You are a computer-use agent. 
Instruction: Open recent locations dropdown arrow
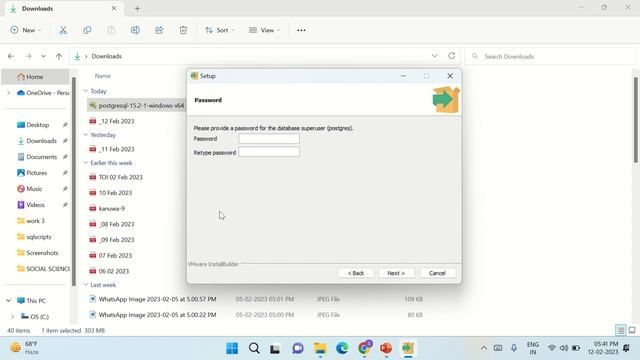[43, 56]
